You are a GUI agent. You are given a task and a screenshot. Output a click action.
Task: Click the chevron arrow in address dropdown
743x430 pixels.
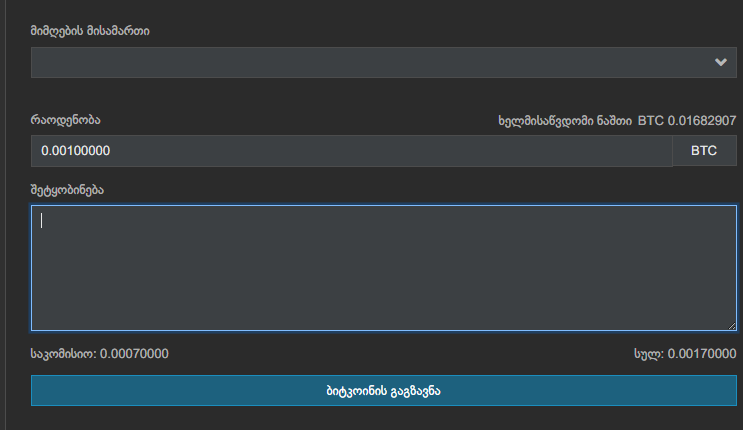coord(721,62)
